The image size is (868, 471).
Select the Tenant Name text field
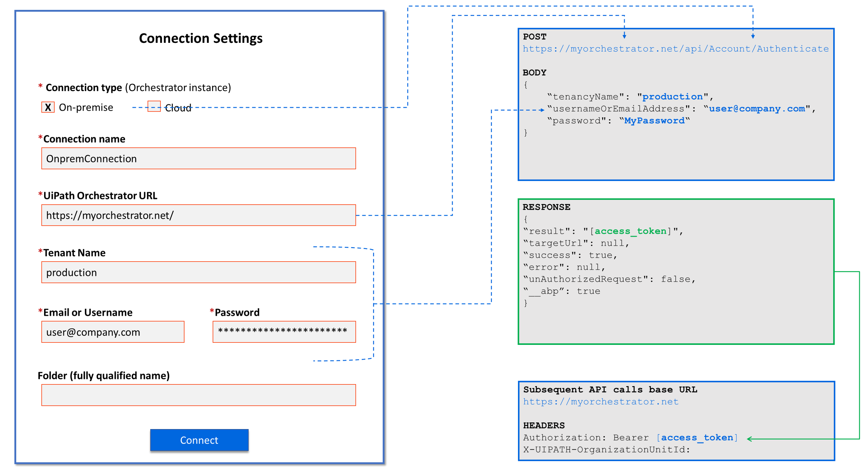pyautogui.click(x=198, y=272)
